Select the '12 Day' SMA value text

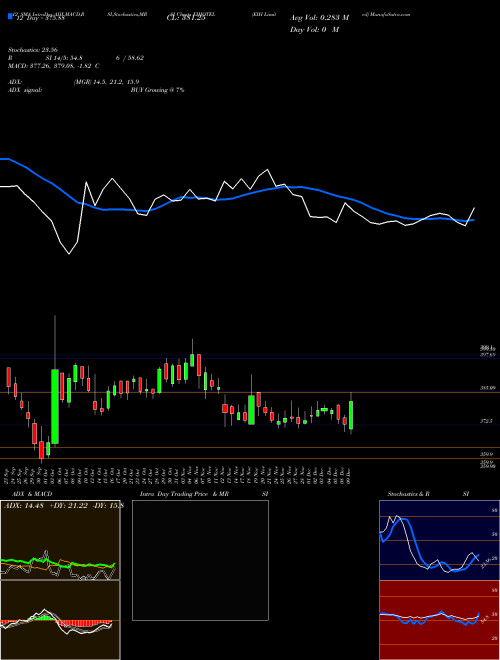40,18
